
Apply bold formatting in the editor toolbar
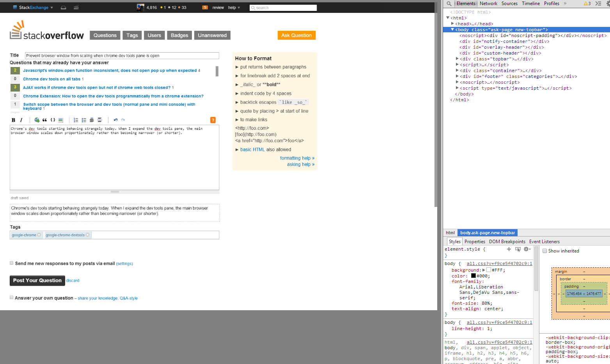13,120
